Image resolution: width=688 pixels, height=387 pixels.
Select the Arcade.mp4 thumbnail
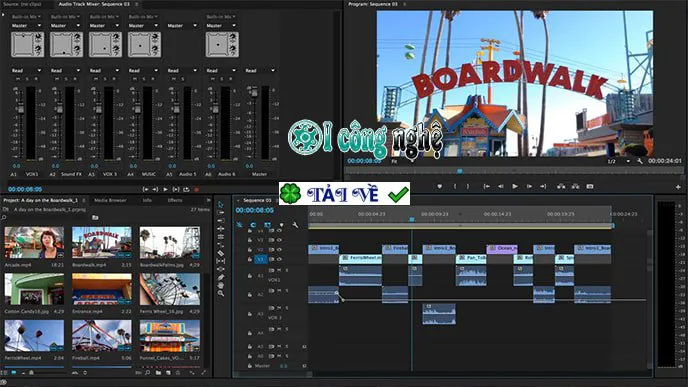[34, 242]
